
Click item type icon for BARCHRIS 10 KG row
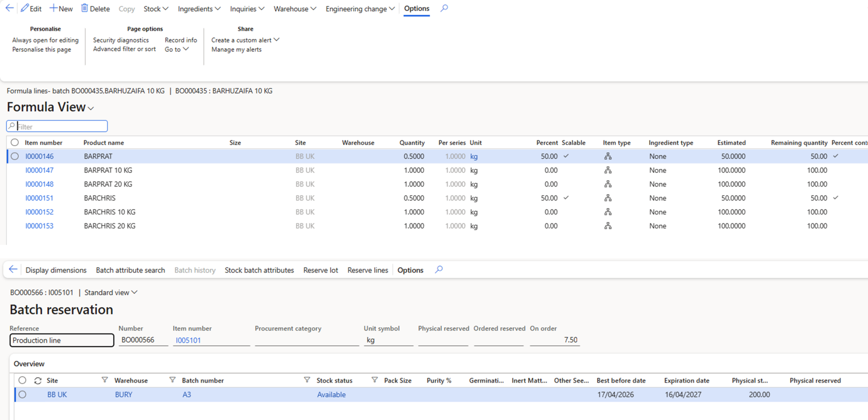click(x=608, y=212)
